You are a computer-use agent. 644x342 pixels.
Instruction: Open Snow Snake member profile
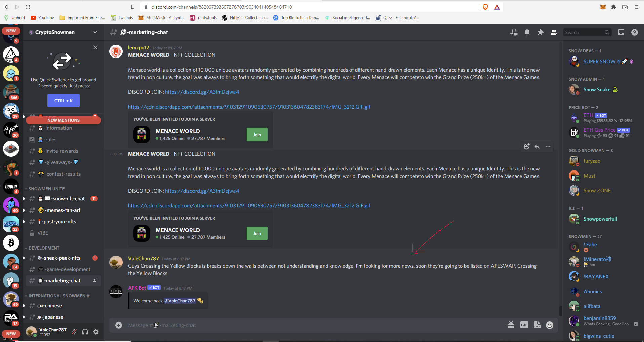pyautogui.click(x=603, y=90)
